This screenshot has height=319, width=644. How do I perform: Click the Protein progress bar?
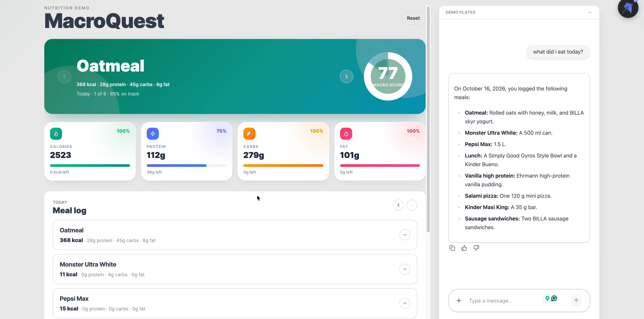click(186, 165)
